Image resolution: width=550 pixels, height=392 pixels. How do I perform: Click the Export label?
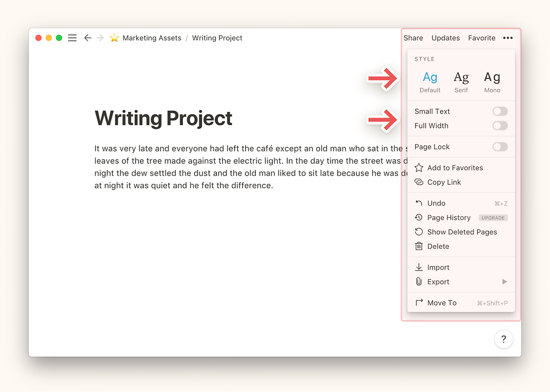pos(438,282)
